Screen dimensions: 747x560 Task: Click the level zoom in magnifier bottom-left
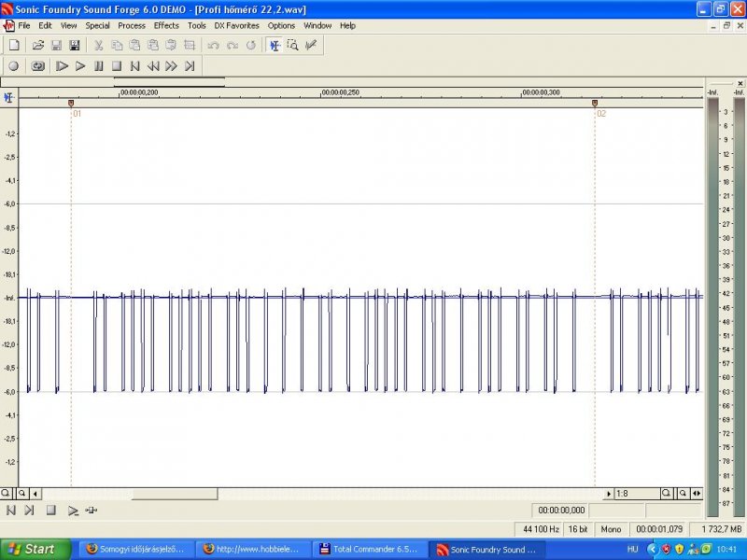(6, 494)
